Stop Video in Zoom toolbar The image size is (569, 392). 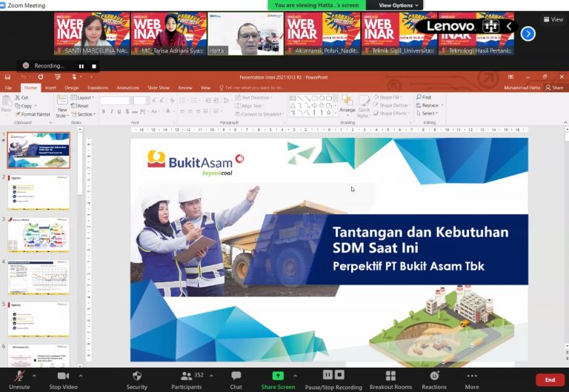point(63,380)
